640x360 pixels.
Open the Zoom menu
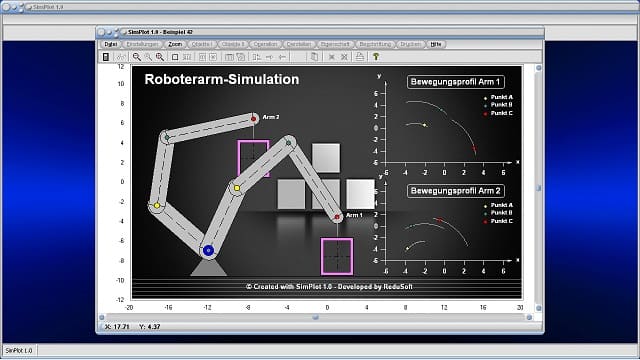(x=175, y=44)
